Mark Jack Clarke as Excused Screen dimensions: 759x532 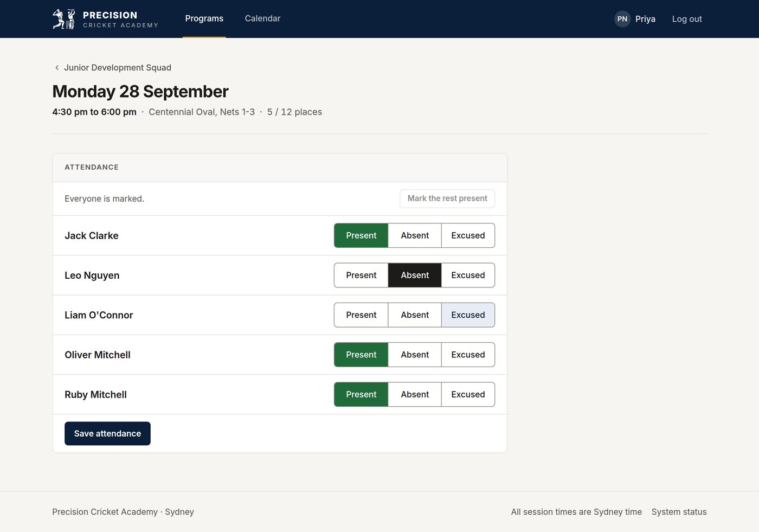coord(468,235)
